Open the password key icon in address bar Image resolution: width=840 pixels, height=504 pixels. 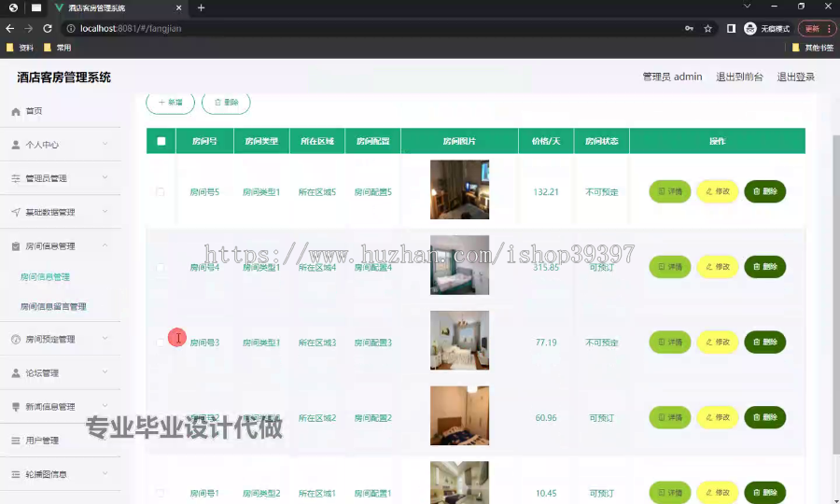[x=689, y=28]
